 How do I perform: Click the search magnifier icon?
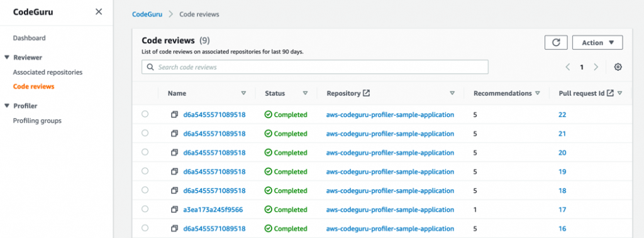tap(150, 67)
